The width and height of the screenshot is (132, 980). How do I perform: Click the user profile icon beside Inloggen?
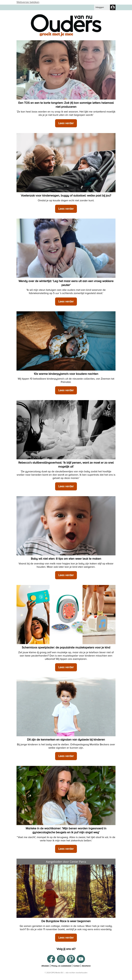(113, 7)
